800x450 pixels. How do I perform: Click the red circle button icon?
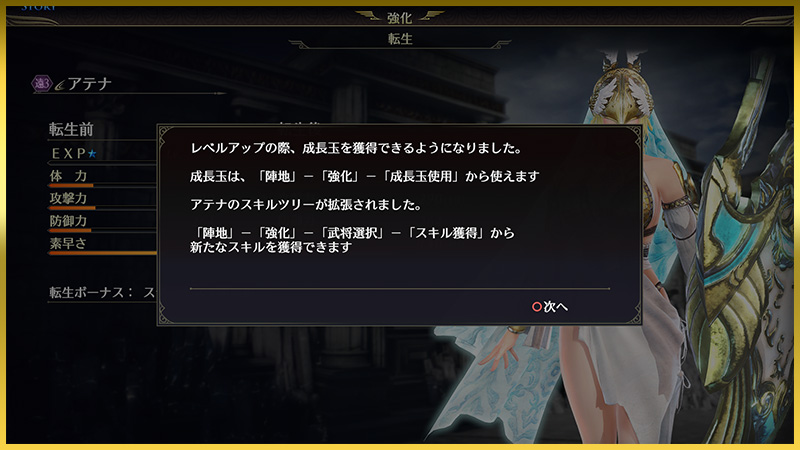(536, 307)
